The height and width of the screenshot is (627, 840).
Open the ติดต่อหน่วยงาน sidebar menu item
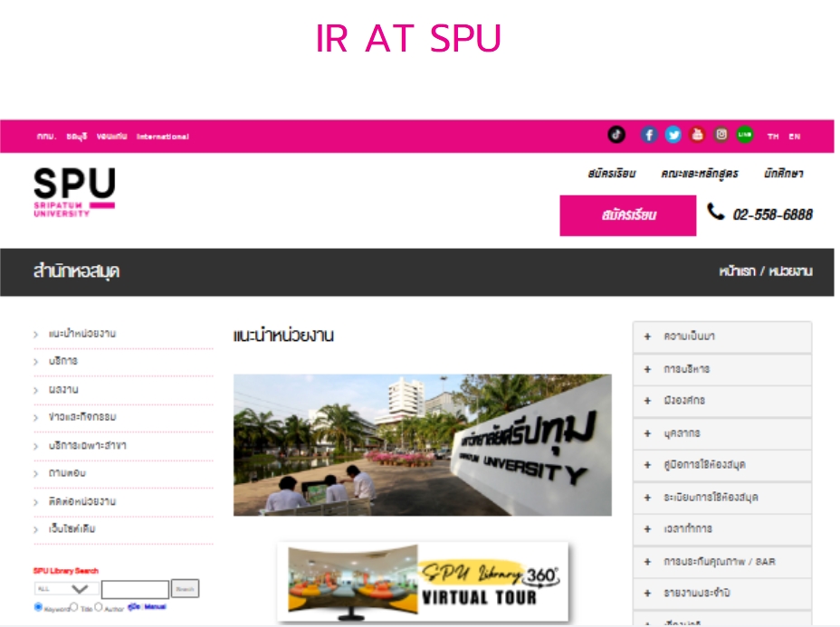82,502
